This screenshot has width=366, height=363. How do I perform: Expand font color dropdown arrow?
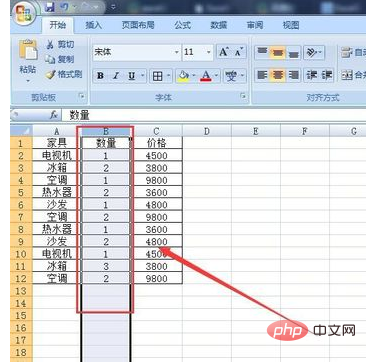(217, 76)
